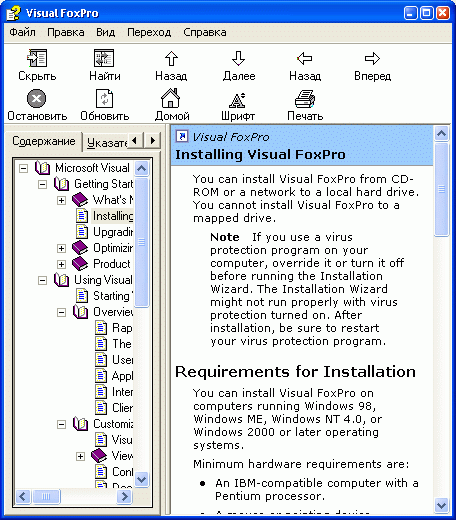The image size is (456, 520).
Task: Select the Upgrading topic in tree
Action: coord(113,232)
